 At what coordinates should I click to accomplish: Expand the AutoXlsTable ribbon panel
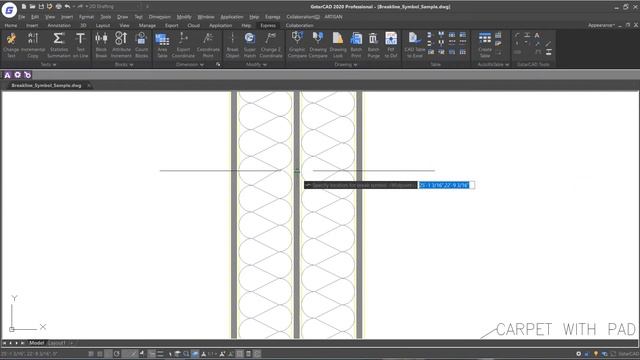click(493, 64)
